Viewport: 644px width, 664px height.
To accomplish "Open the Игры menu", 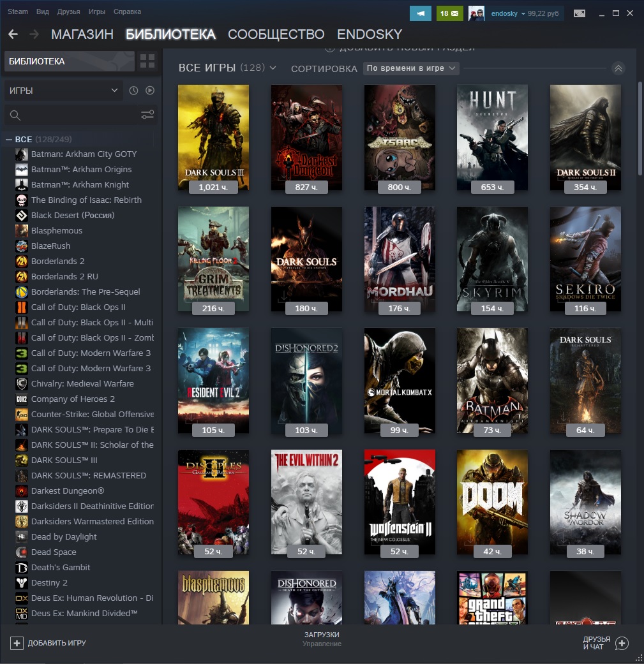I will [96, 11].
